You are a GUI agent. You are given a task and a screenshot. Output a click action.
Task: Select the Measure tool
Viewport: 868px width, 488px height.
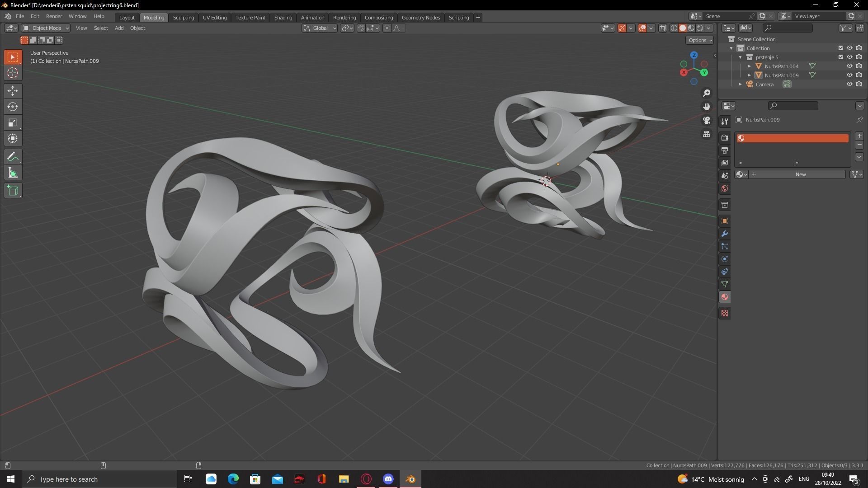(13, 173)
